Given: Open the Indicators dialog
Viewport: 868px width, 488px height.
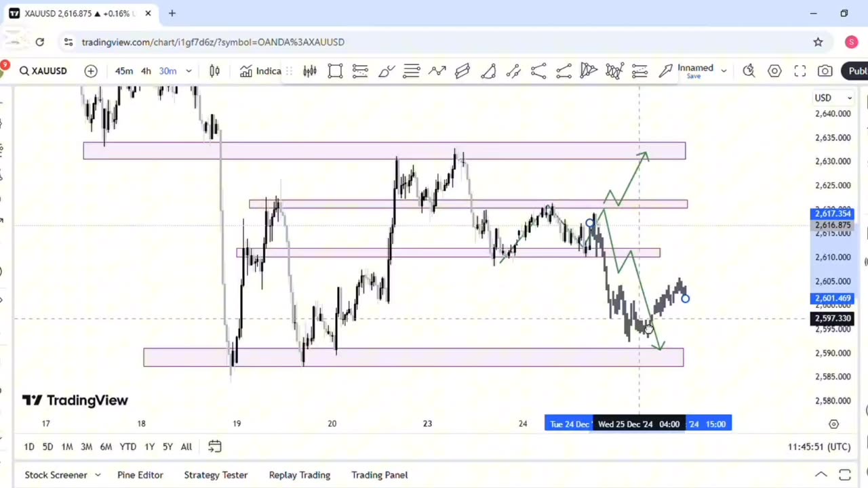Looking at the screenshot, I should coord(260,71).
